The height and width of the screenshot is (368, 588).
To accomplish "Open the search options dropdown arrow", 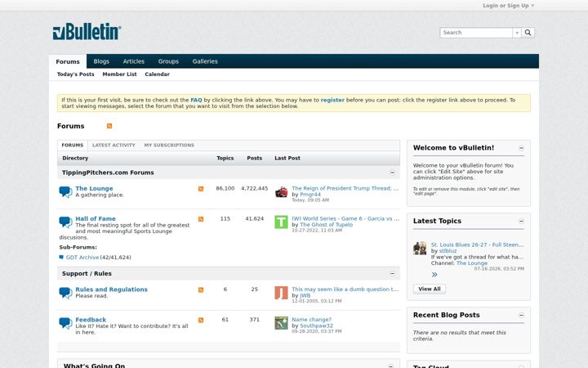I will [517, 33].
